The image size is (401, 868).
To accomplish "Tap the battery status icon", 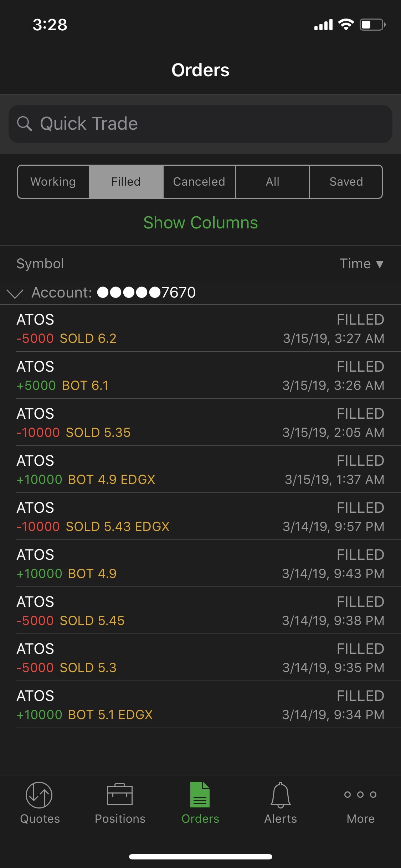I will click(372, 25).
